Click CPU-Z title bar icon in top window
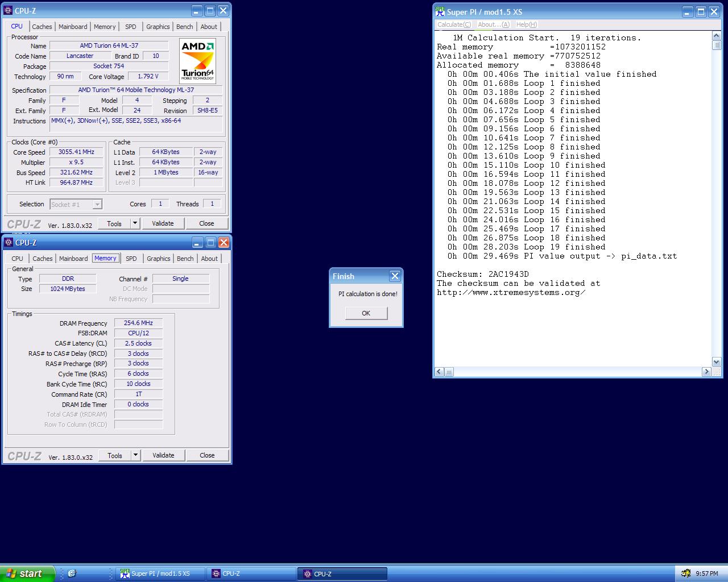 click(9, 10)
